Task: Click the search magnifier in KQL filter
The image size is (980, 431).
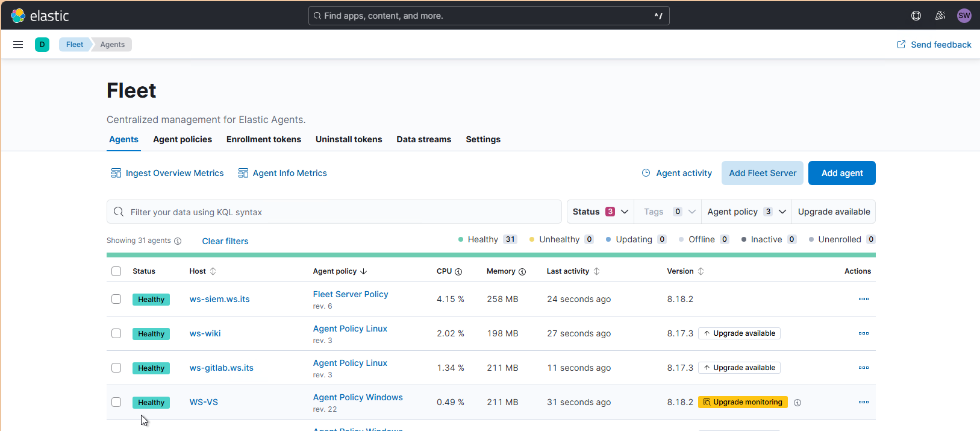Action: click(119, 212)
